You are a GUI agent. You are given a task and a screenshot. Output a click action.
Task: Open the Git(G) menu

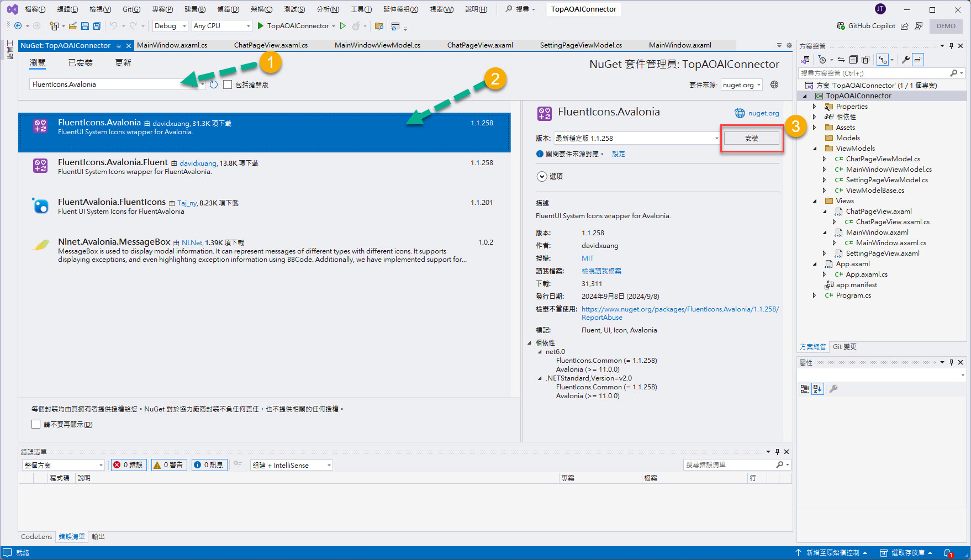[131, 9]
